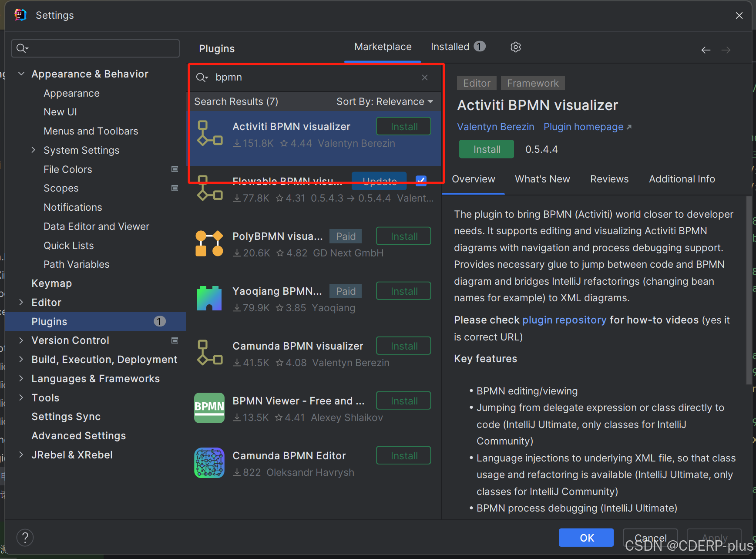This screenshot has height=559, width=756.
Task: Open the Keymap settings
Action: click(51, 283)
